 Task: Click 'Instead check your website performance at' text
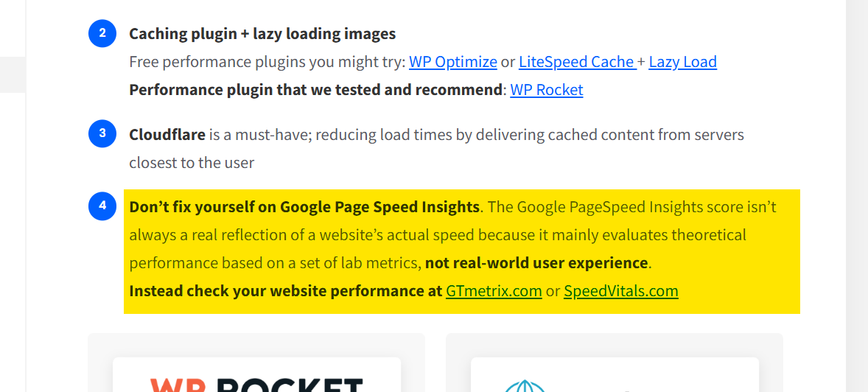click(286, 290)
